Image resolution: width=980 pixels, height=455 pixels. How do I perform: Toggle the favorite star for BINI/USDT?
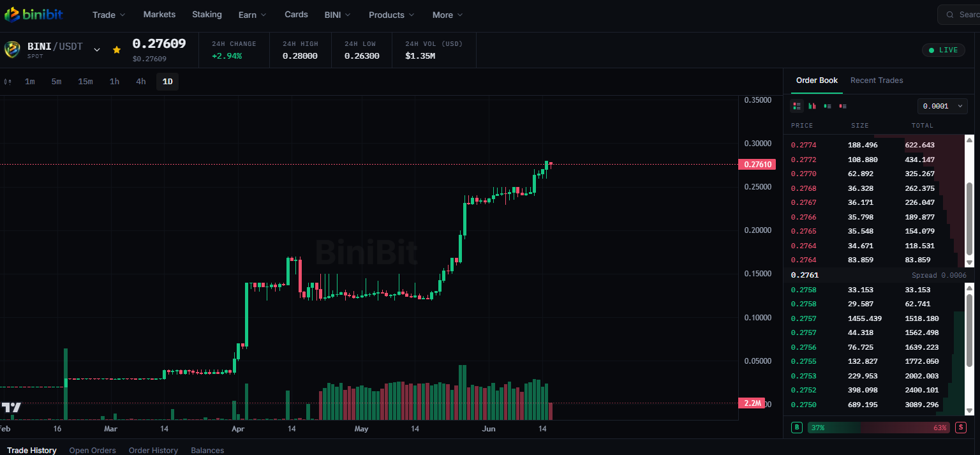[x=117, y=49]
